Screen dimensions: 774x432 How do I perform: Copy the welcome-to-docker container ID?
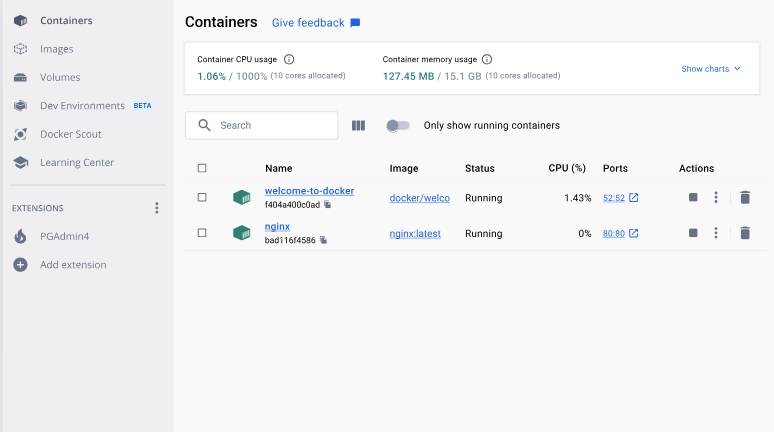point(327,204)
